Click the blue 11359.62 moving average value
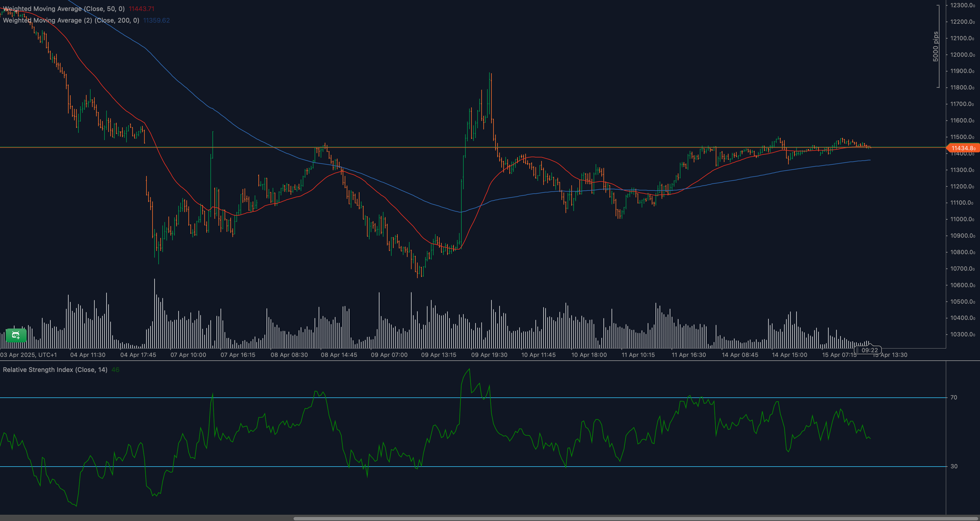 click(156, 20)
